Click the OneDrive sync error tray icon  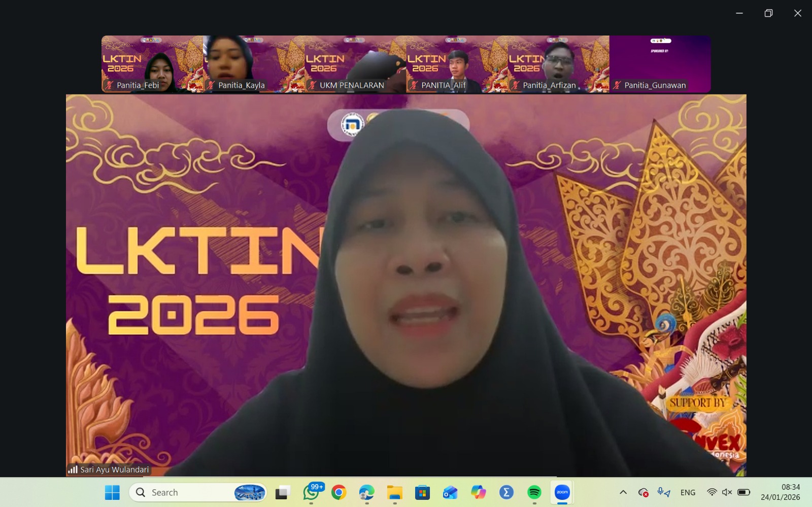pos(643,492)
